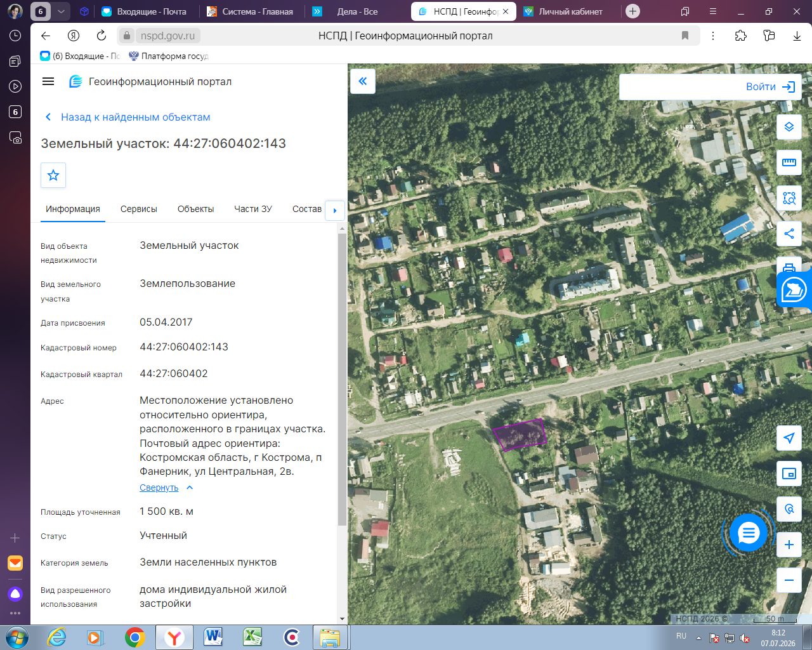Launch Word from the taskbar

pos(213,637)
